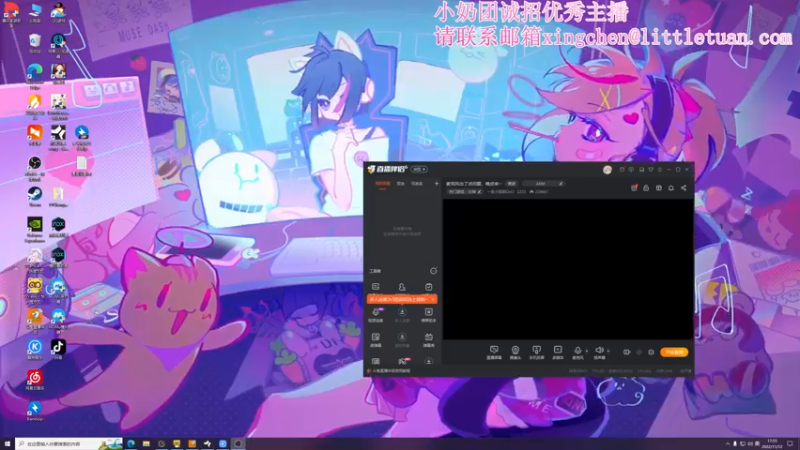Screen dimensions: 800x450
Task: Open the toolbox tool with purple badge
Action: (376, 313)
